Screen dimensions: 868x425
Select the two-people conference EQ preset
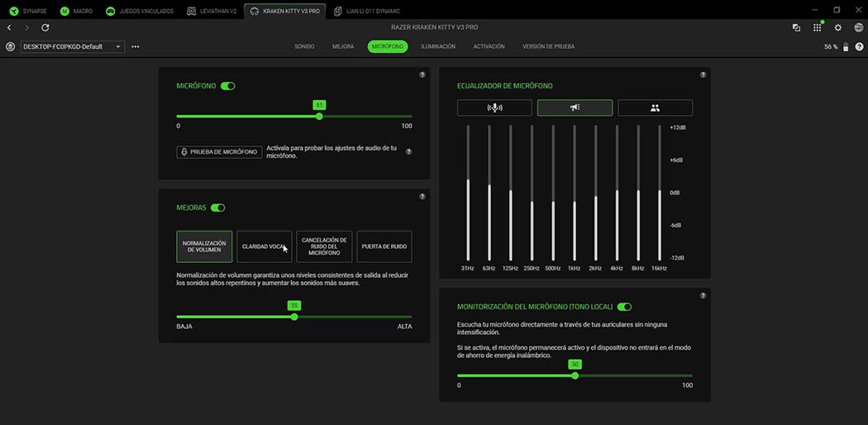coord(655,108)
